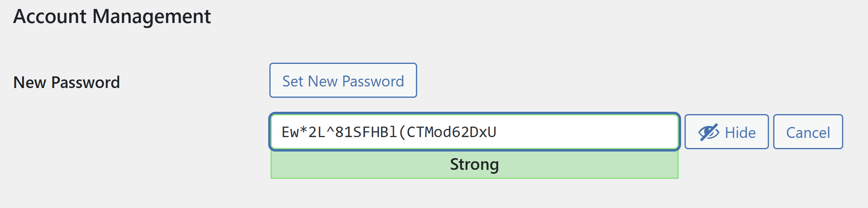
Task: Click the bold New Password row label
Action: 66,83
